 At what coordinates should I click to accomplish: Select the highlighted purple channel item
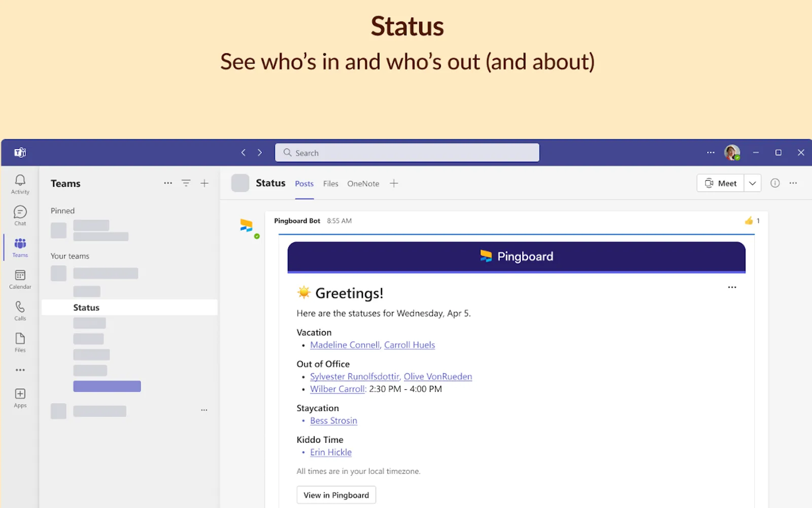(x=107, y=386)
